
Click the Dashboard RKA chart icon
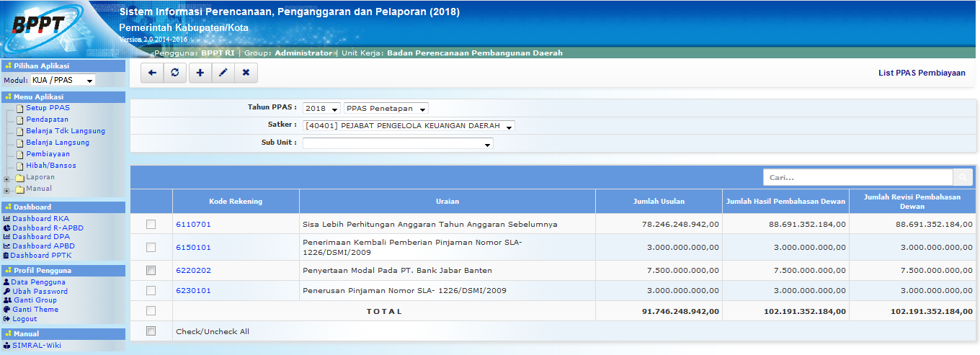point(6,218)
